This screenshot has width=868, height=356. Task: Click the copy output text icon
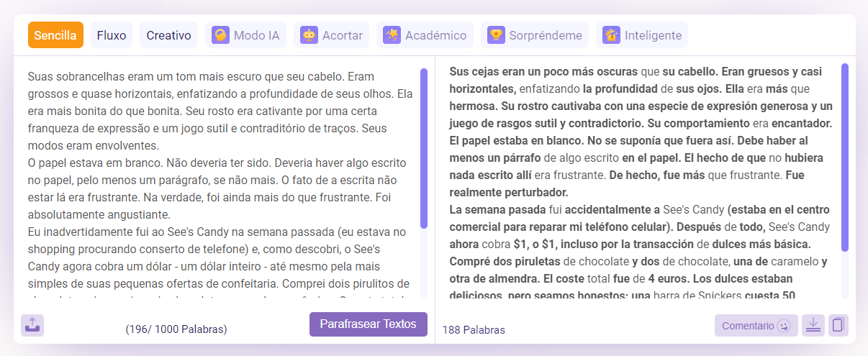tap(838, 325)
